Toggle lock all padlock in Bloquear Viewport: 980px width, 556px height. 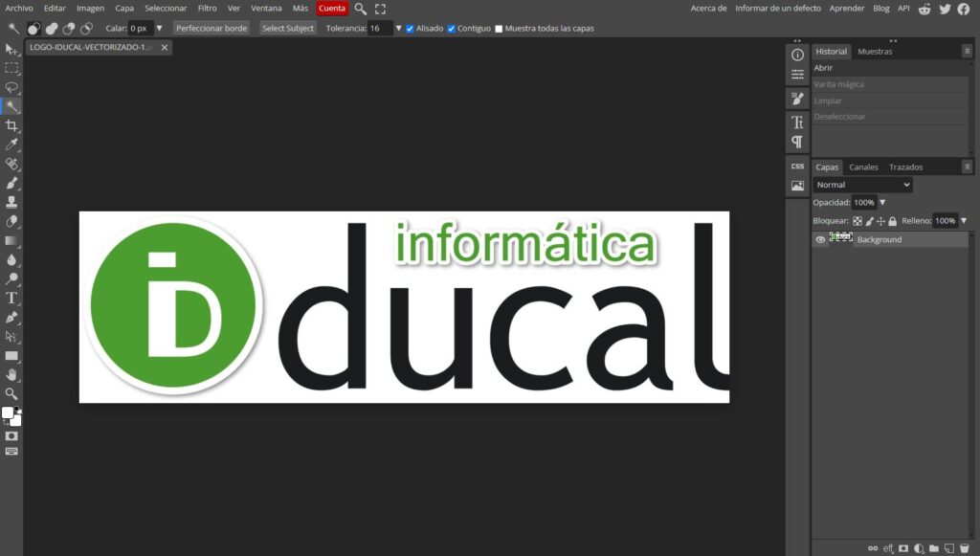point(893,221)
